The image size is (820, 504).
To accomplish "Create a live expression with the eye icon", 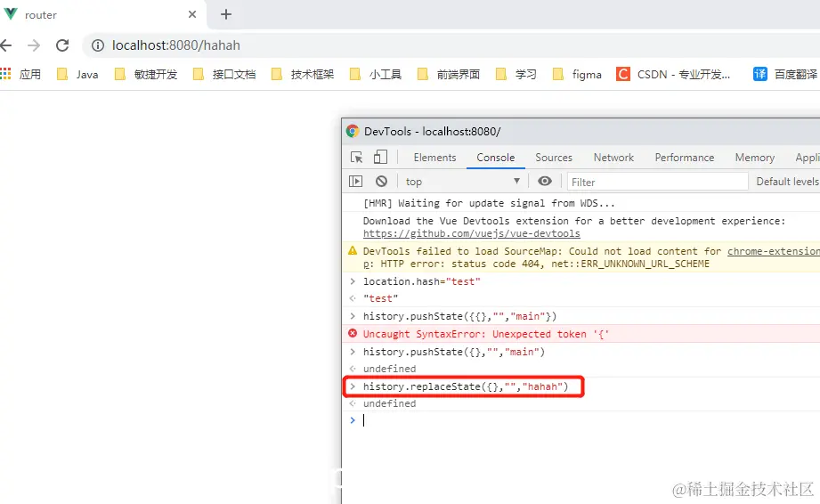I will tap(544, 181).
